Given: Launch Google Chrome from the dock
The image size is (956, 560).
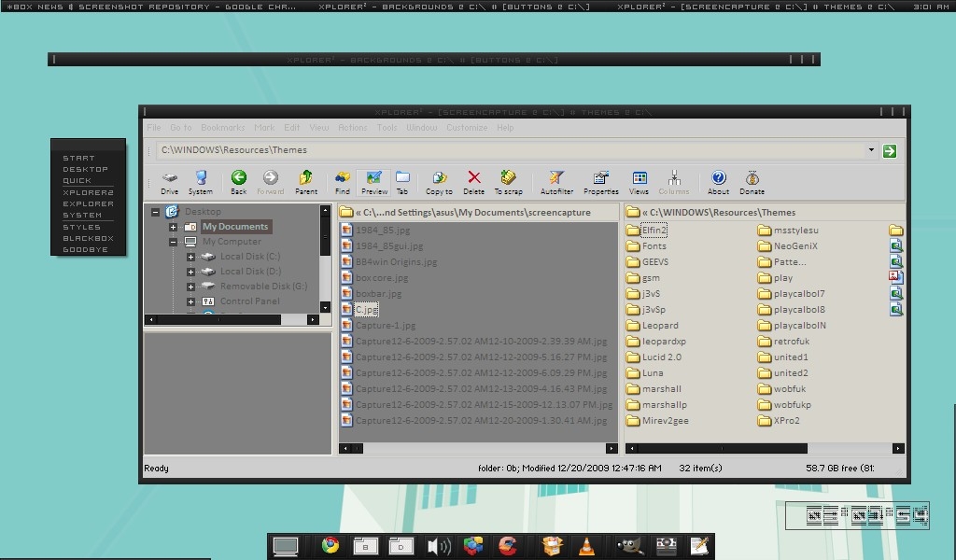Looking at the screenshot, I should (330, 545).
